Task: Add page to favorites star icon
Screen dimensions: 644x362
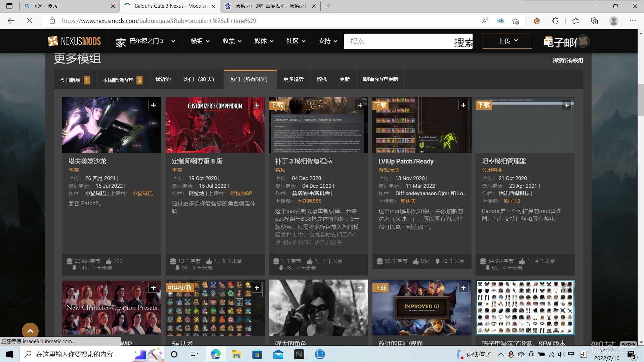Action: coord(515,21)
